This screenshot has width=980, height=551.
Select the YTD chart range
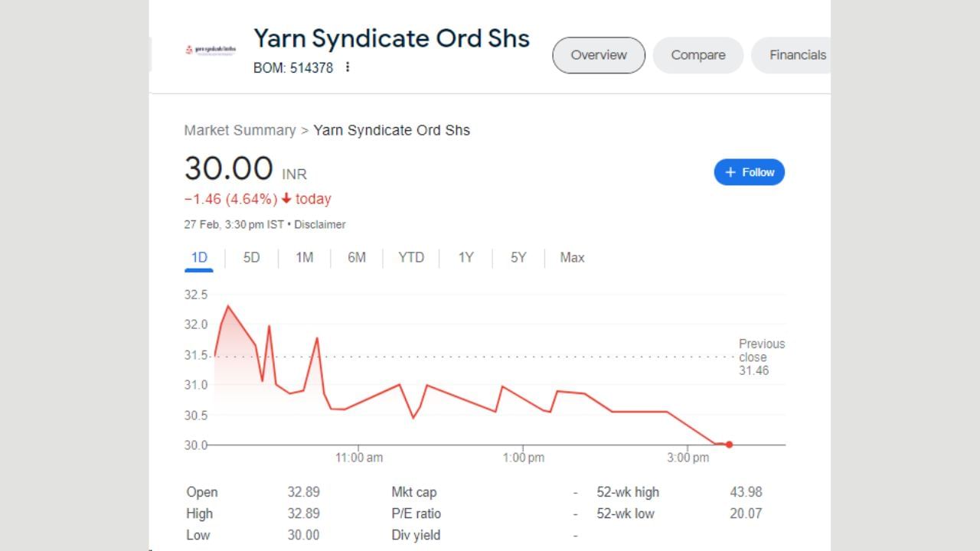point(411,258)
